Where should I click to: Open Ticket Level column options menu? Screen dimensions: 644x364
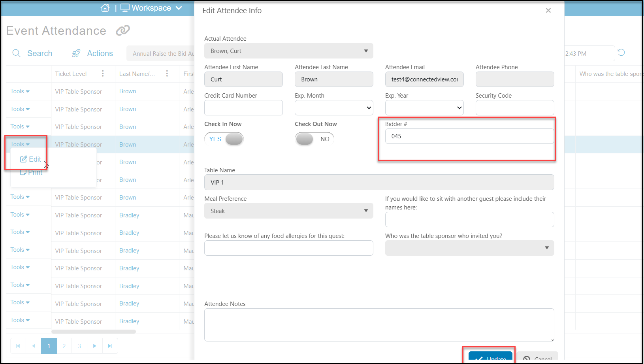coord(103,74)
